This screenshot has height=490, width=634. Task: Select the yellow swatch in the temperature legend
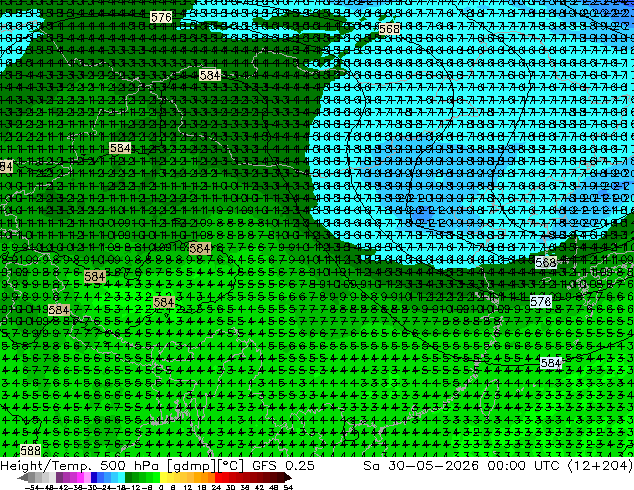[x=163, y=478]
